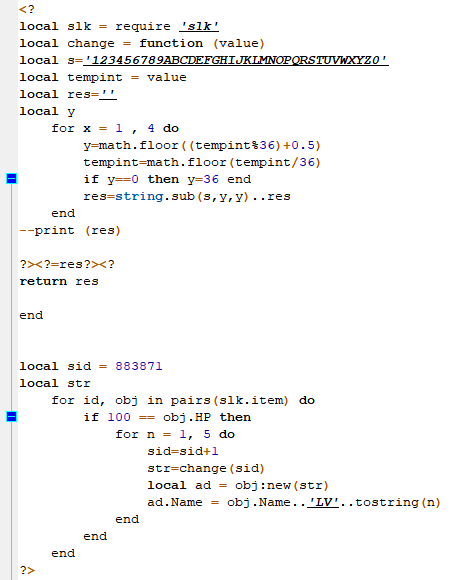
Task: Click 'tempint=math.floor(tempint/36)' line
Action: pyautogui.click(x=202, y=162)
